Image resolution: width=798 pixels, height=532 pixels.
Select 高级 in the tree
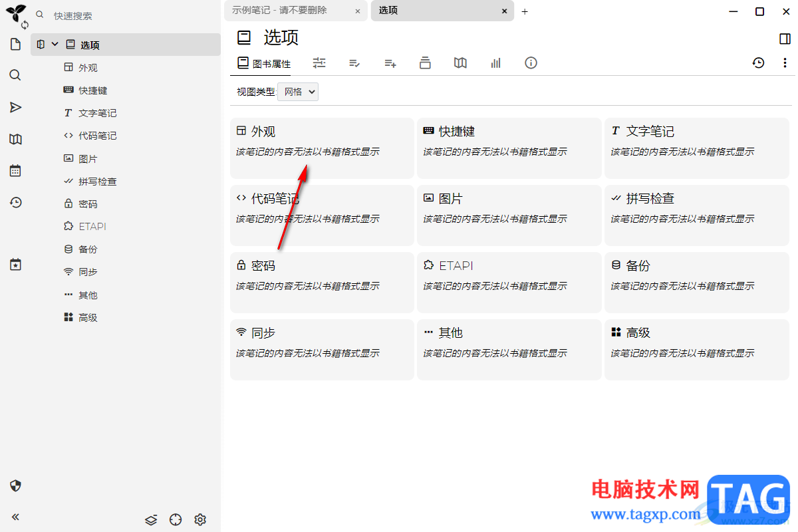[88, 318]
